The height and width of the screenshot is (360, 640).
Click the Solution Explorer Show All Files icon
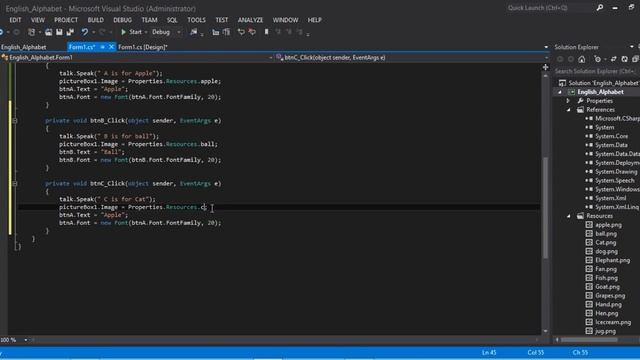[x=636, y=59]
